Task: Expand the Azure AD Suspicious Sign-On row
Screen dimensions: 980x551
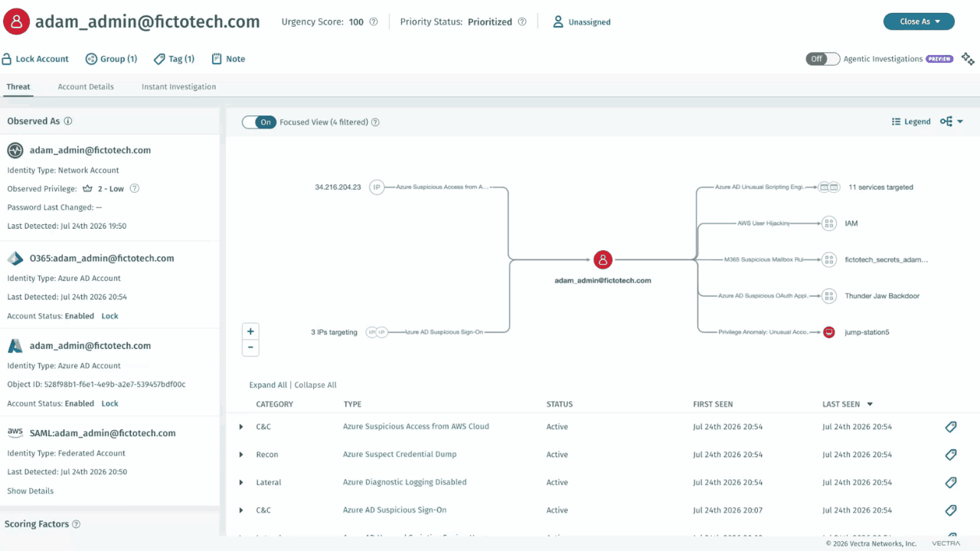Action: (x=241, y=510)
